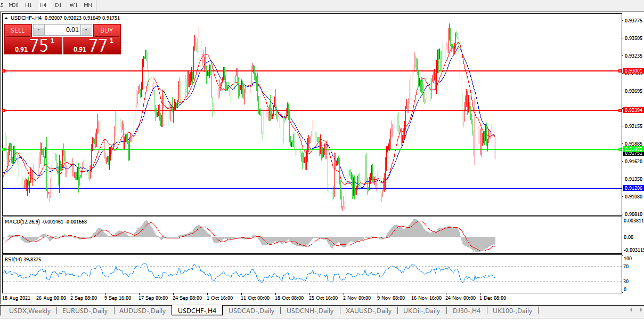Select the W1 timeframe

[73, 5]
